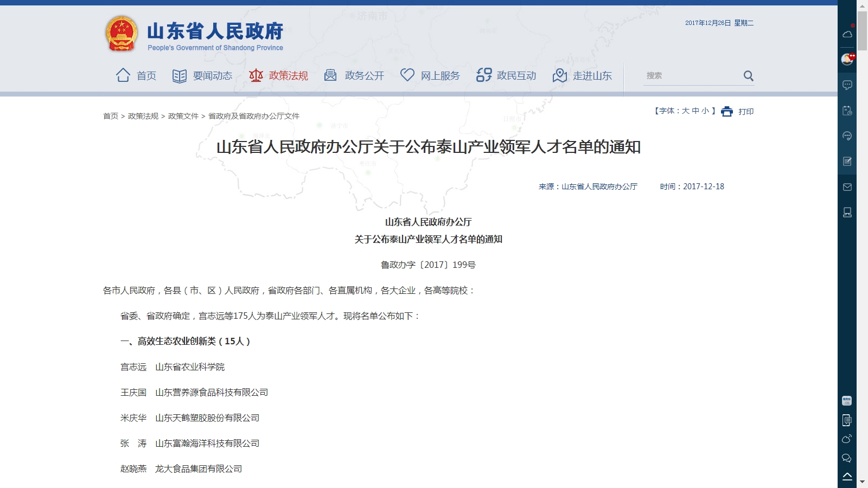868x488 pixels.
Task: Open the 网上服务 navigation menu item
Action: pos(441,76)
